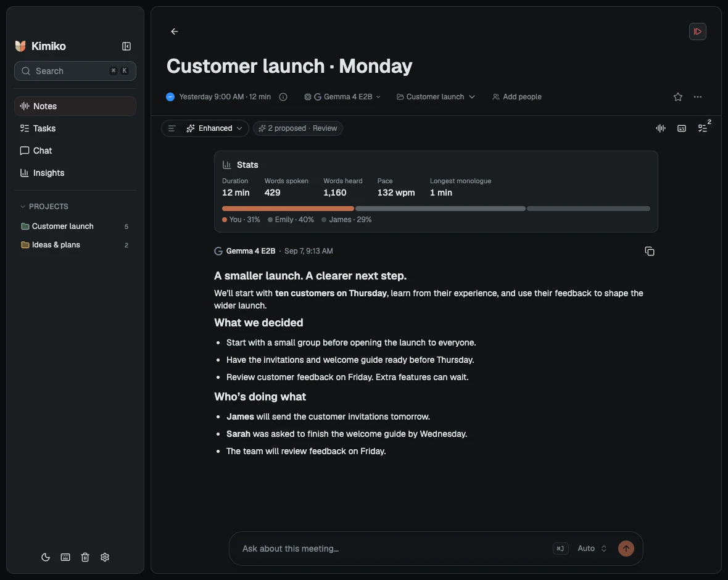Open the Enhanced view dropdown

215,128
